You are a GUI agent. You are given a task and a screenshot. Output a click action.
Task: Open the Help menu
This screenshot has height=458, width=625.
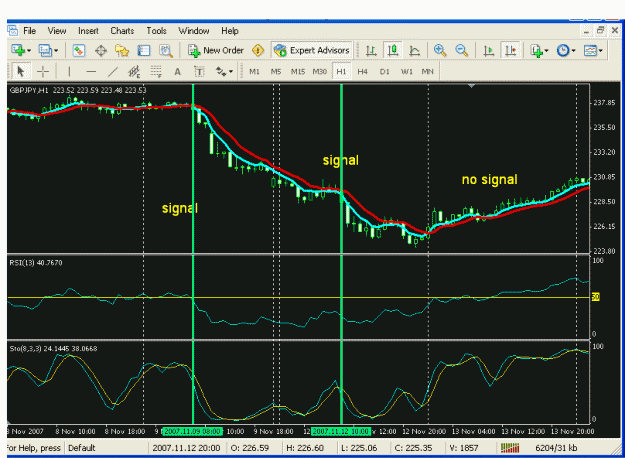click(x=230, y=31)
